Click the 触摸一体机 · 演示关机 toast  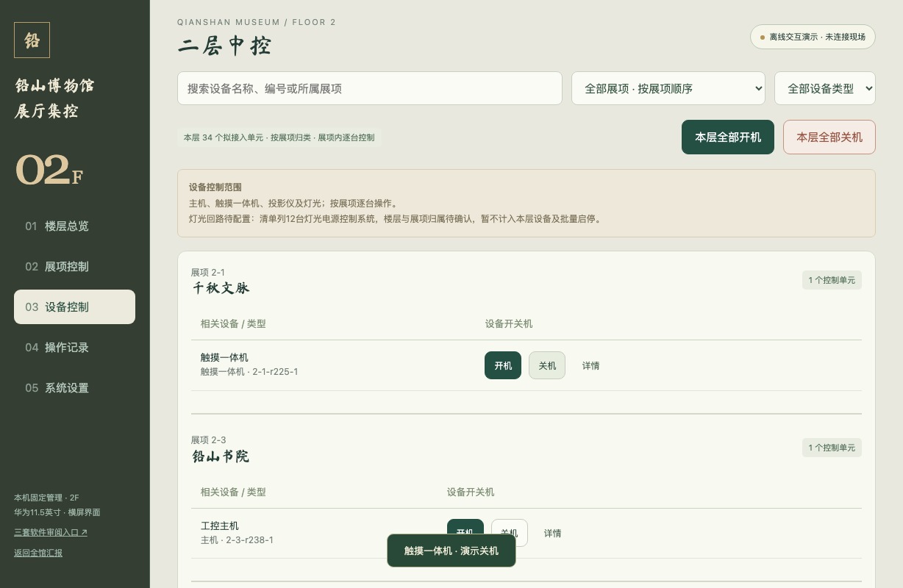[x=451, y=551]
